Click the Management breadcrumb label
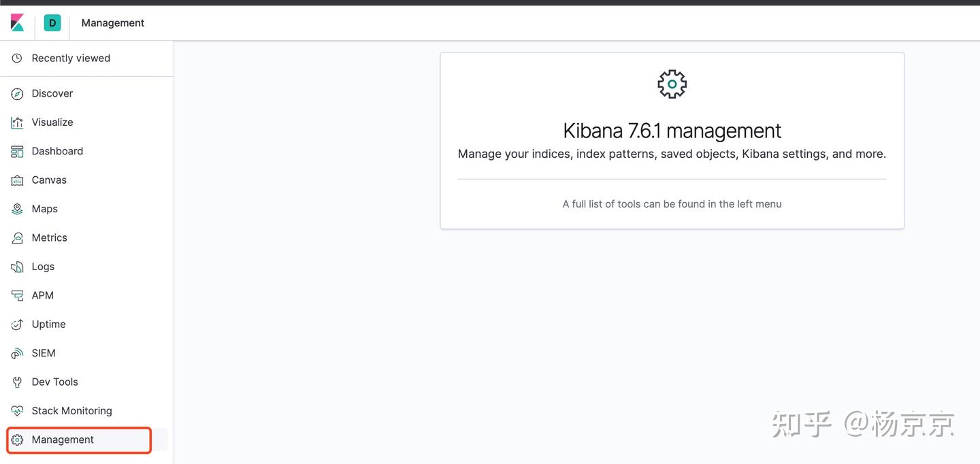 (x=112, y=22)
